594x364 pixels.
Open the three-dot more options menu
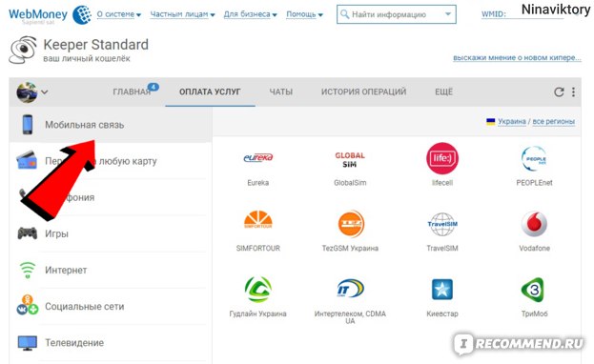574,91
